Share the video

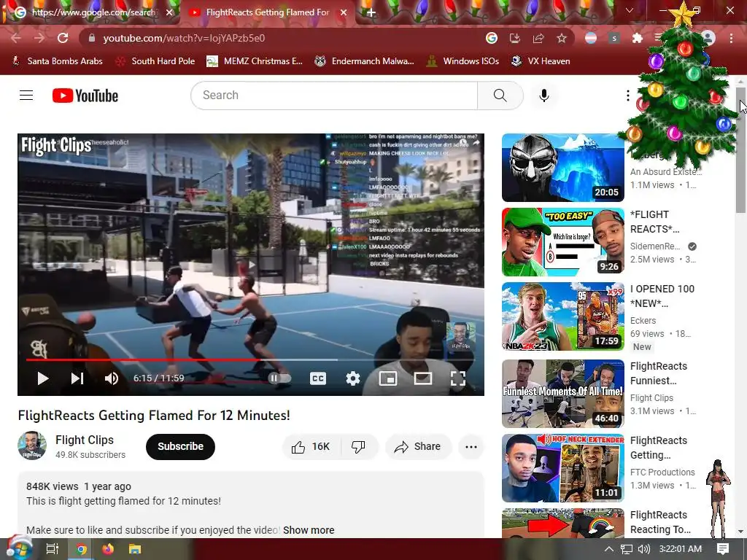point(418,447)
